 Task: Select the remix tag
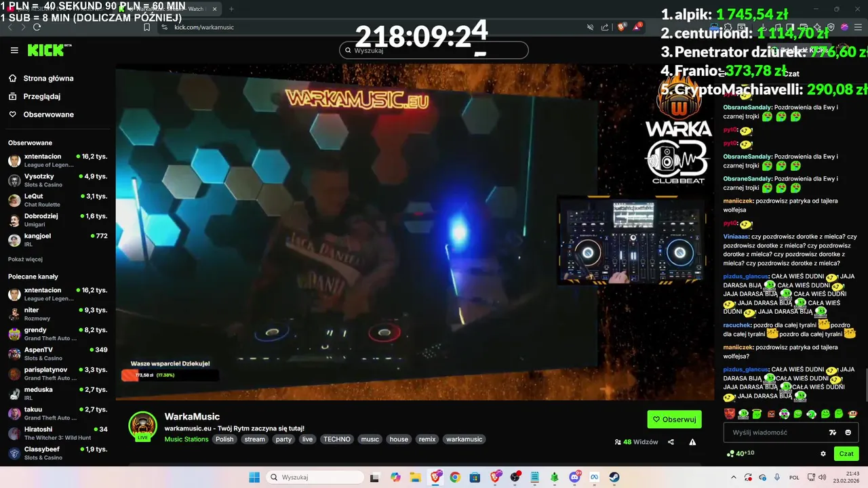[427, 439]
